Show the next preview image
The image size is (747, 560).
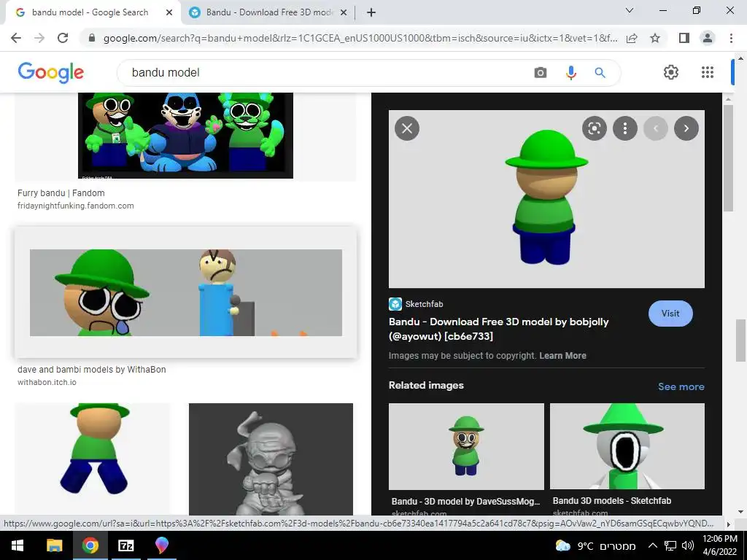coord(686,128)
